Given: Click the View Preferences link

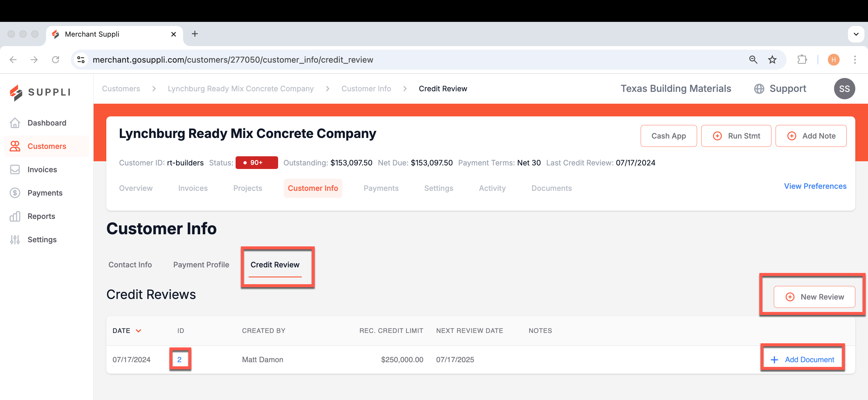Looking at the screenshot, I should (x=815, y=186).
